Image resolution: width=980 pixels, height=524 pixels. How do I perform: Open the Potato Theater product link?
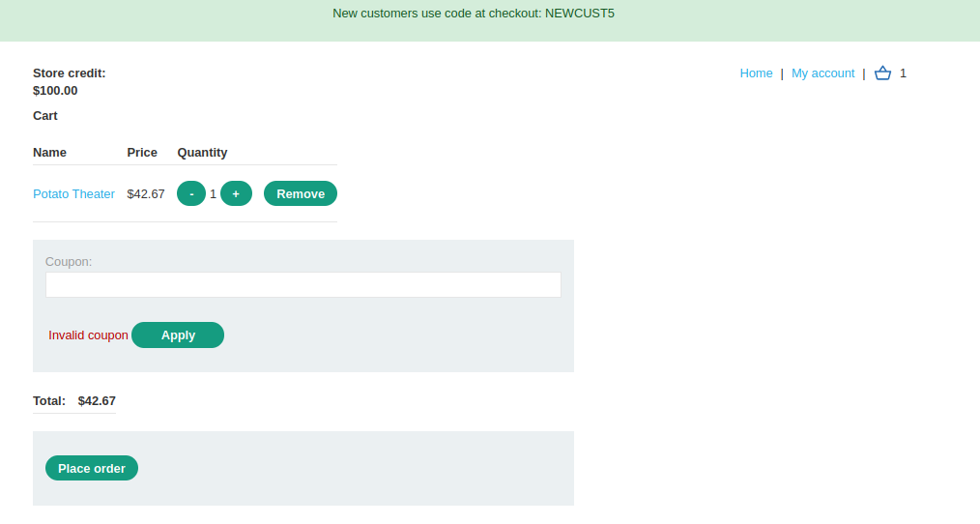tap(73, 194)
